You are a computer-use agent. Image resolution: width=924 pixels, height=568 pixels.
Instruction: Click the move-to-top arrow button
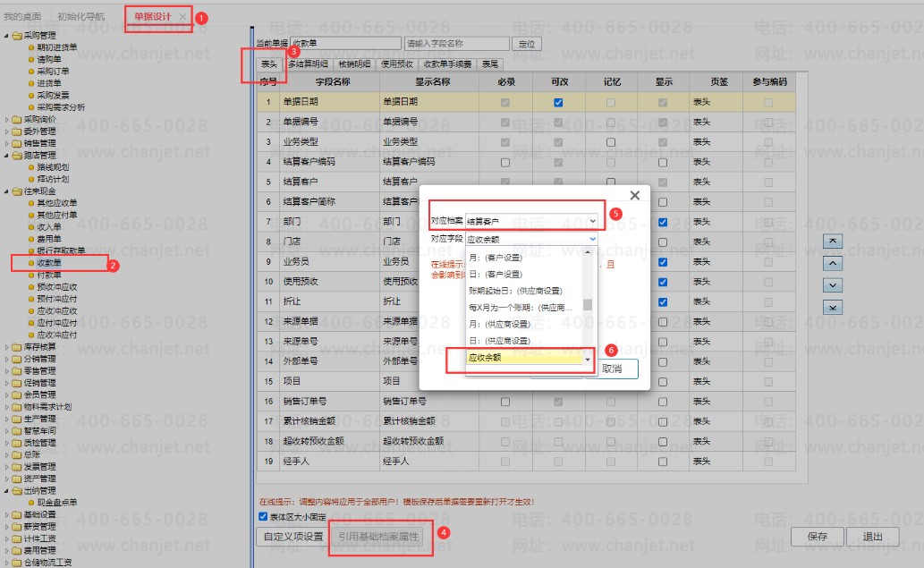click(833, 241)
